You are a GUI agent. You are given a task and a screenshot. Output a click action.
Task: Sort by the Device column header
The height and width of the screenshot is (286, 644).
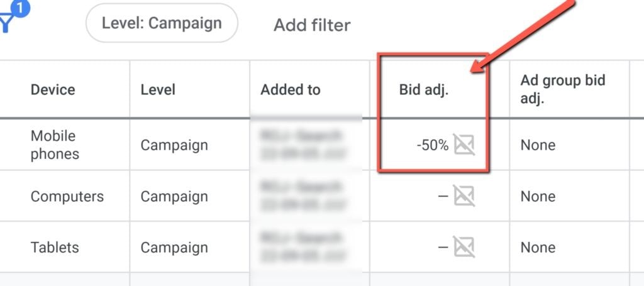pos(53,89)
